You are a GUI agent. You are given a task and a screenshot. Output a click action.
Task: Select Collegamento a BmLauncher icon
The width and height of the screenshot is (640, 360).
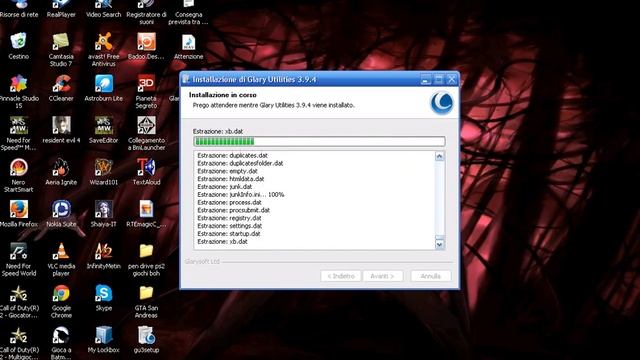[146, 125]
